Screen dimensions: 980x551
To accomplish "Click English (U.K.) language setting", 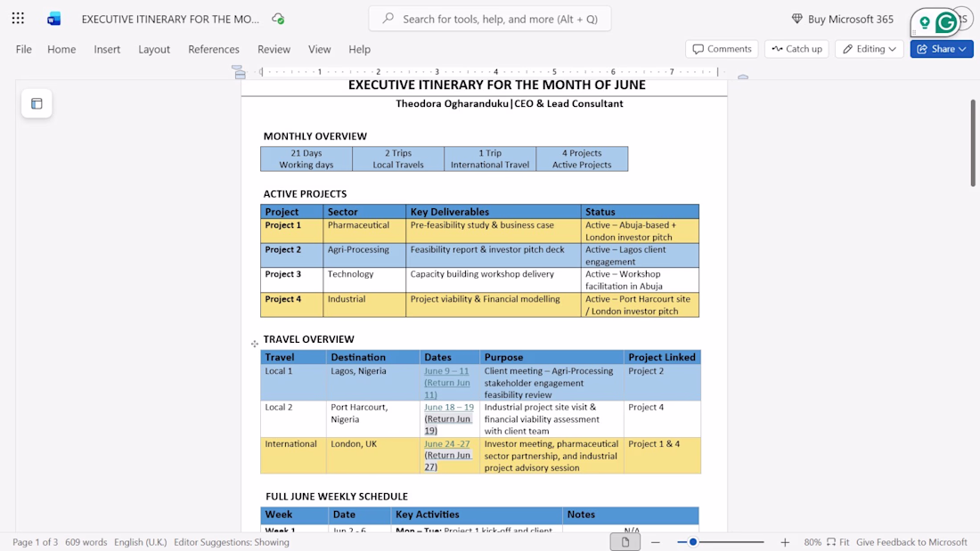I will (x=140, y=542).
